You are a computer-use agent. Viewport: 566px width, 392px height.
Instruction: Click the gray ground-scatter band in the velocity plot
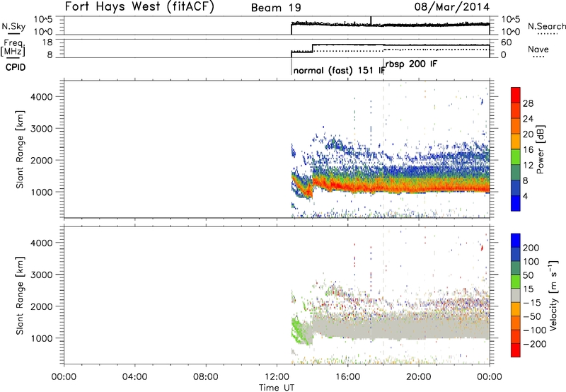point(400,327)
